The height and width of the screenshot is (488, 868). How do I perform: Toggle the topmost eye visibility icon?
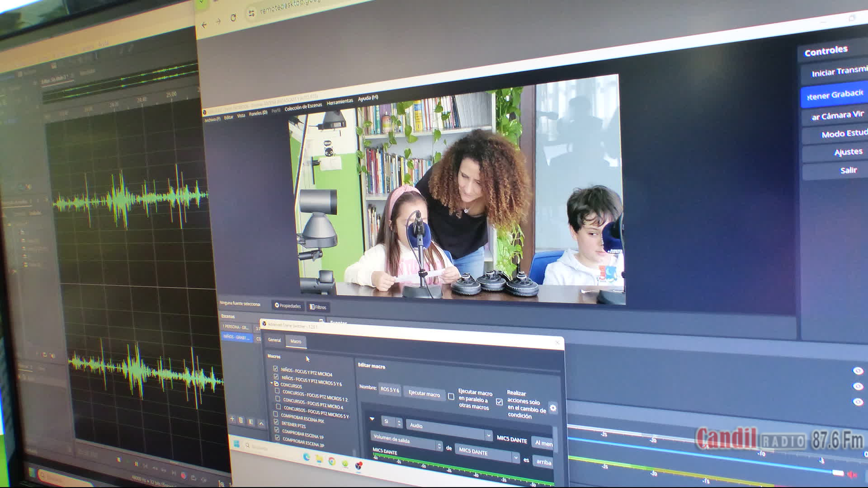(858, 371)
